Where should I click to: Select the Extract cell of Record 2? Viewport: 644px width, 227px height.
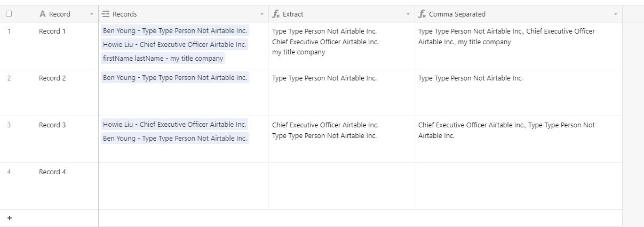click(341, 92)
